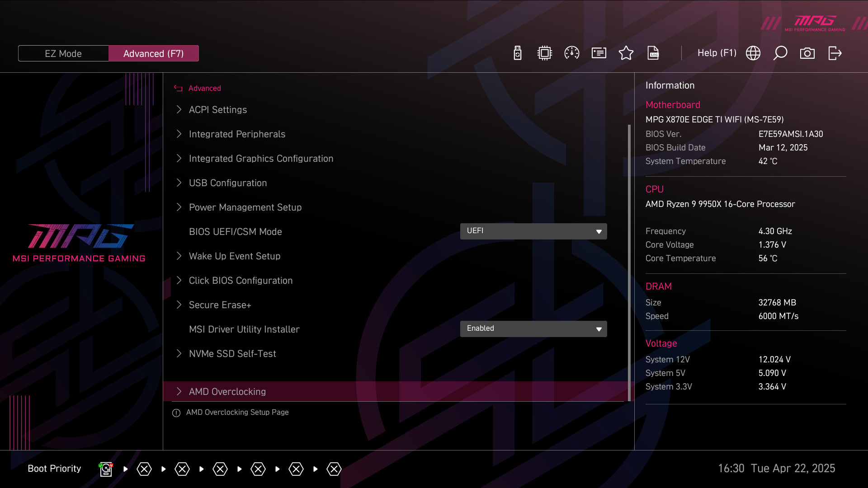The image size is (868, 488).
Task: Click BIOS build date Mar 12, 2025
Action: (783, 148)
